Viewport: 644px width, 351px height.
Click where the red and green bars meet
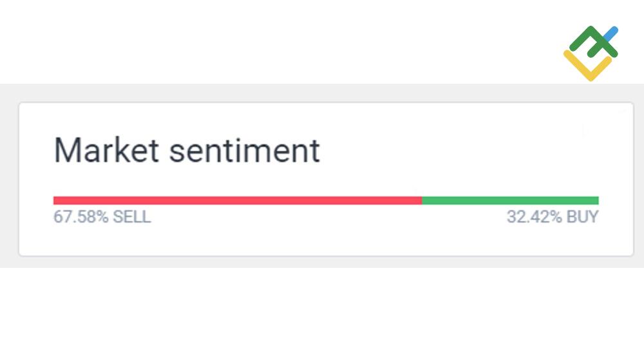422,200
